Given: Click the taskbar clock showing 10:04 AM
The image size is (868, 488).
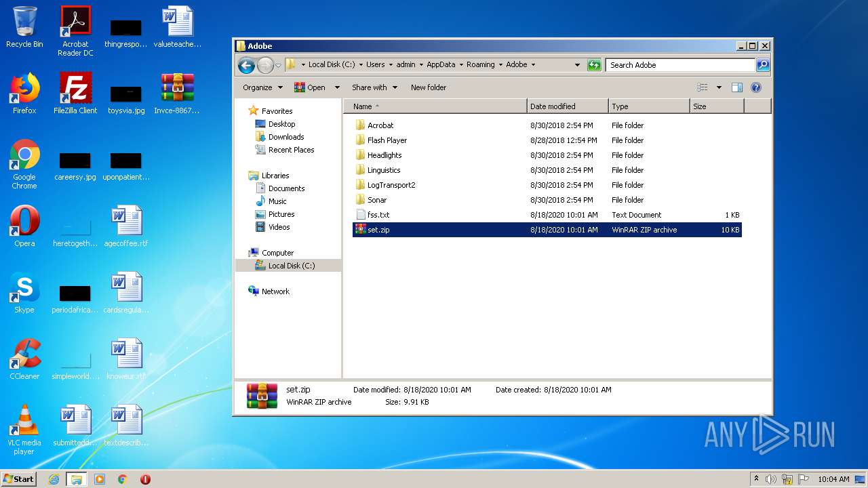Looking at the screenshot, I should (x=833, y=479).
